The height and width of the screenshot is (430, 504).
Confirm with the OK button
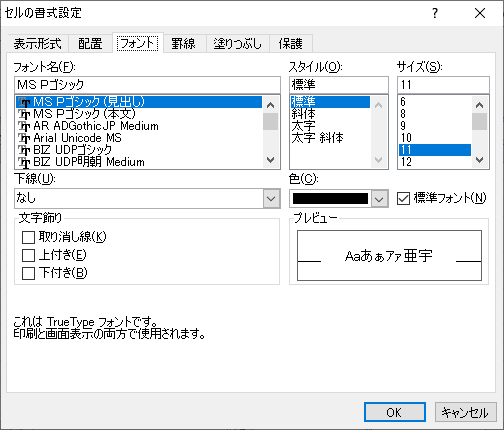click(x=395, y=412)
